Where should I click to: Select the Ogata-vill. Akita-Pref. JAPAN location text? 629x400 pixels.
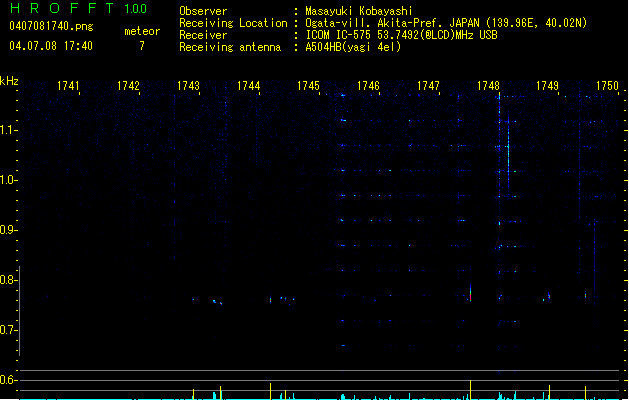point(446,23)
